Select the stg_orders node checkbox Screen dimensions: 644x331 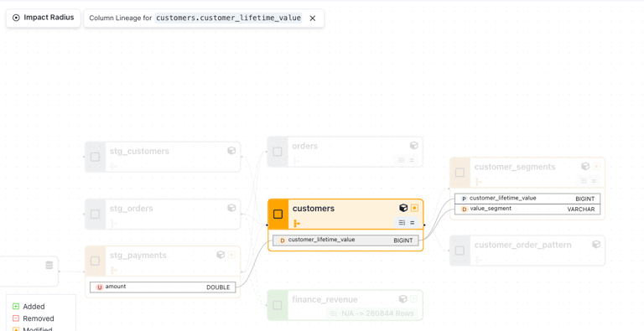[x=96, y=214]
